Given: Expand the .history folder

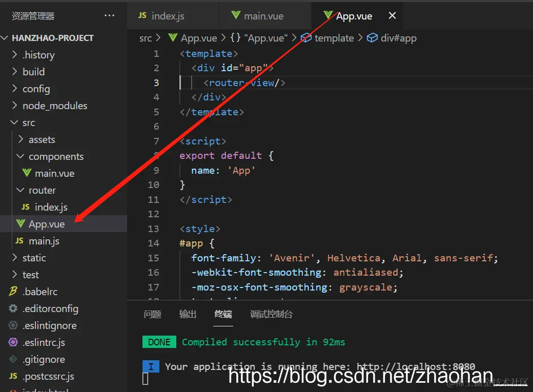Looking at the screenshot, I should point(14,54).
